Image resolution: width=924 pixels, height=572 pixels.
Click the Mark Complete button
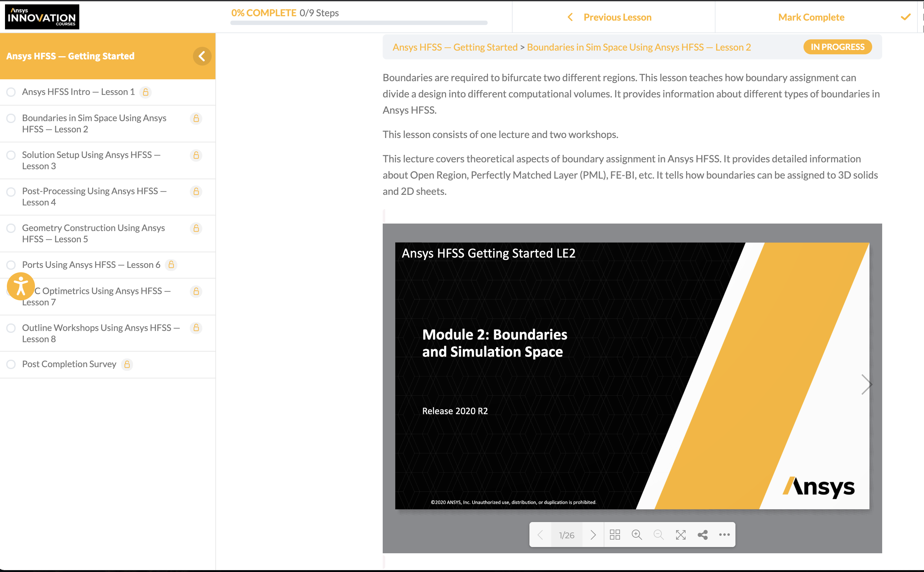coord(811,17)
